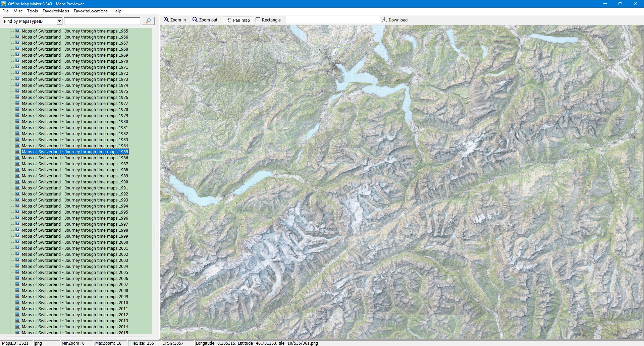The height and width of the screenshot is (346, 644).
Task: Toggle the Pan map mode
Action: pyautogui.click(x=238, y=20)
